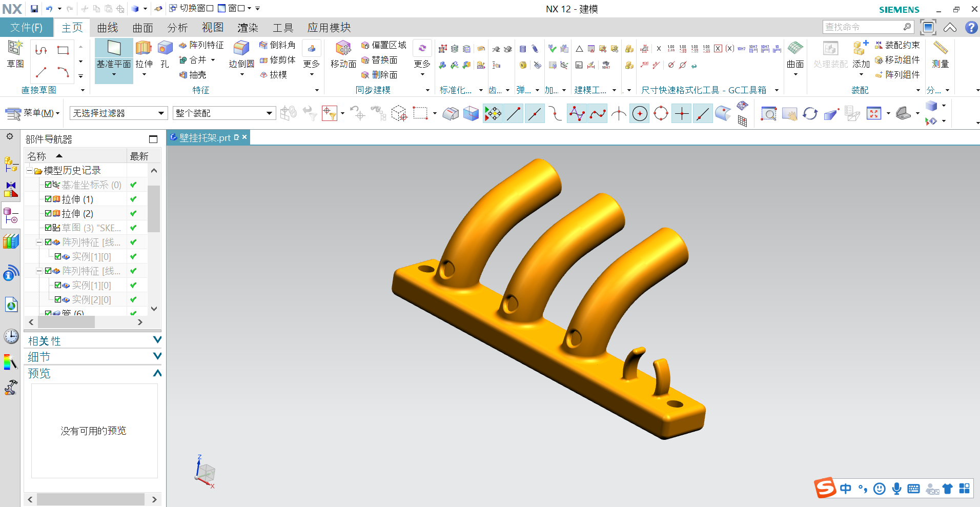Toggle first 阵列特征 feature checkbox
Screen dimensions: 980x507
click(48, 242)
